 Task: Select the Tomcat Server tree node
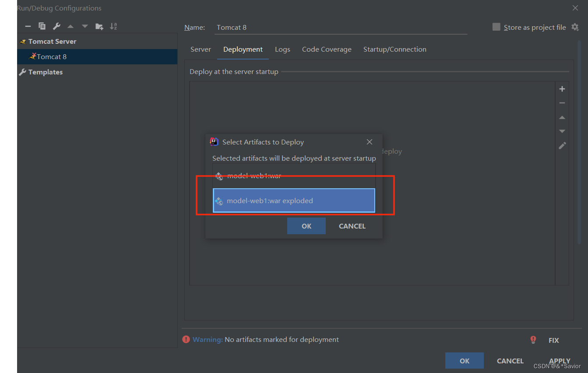pos(52,42)
